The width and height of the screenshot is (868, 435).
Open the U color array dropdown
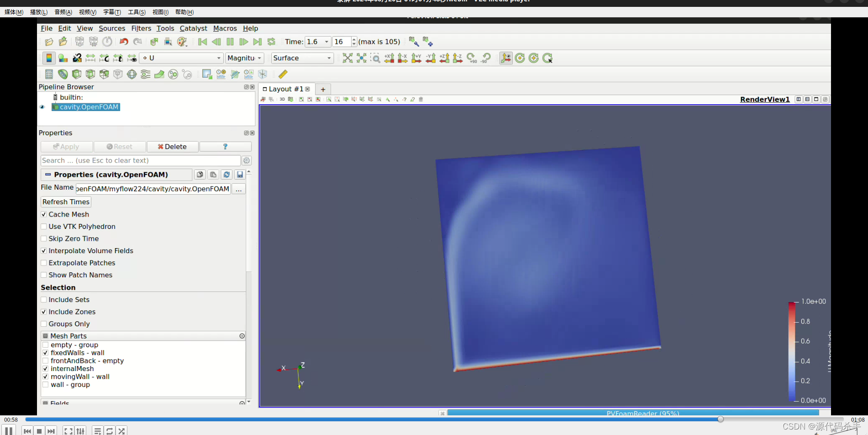(x=181, y=58)
